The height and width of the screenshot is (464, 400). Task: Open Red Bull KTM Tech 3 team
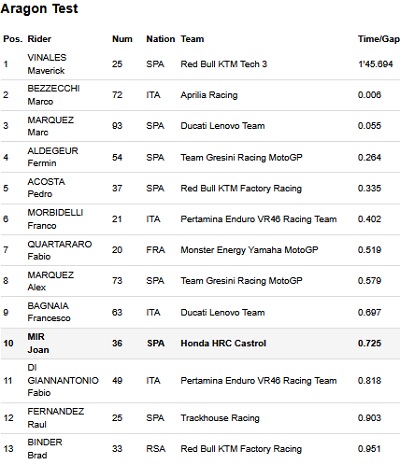point(224,64)
